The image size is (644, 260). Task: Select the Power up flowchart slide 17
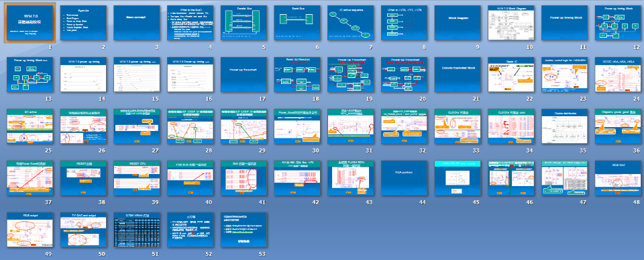click(x=244, y=75)
